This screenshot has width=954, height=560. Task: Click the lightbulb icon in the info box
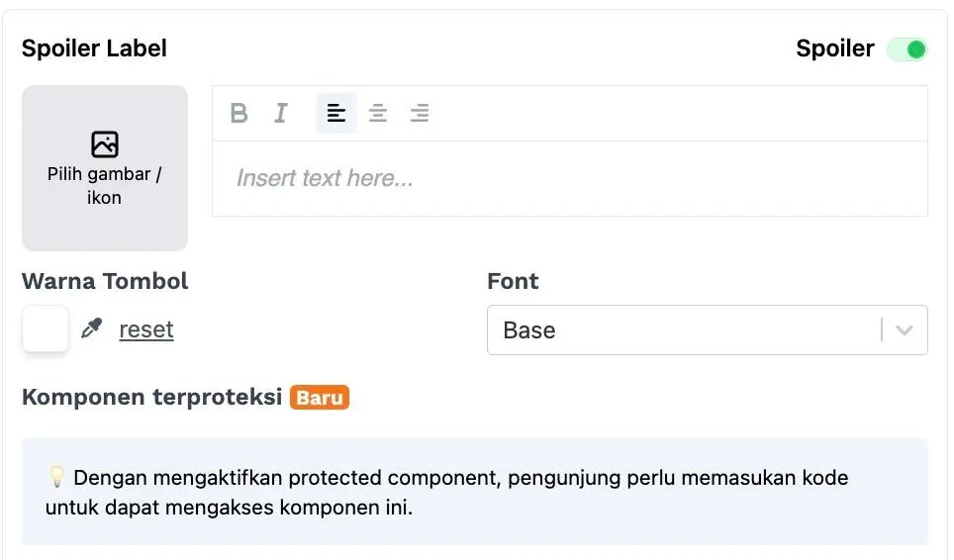[x=56, y=478]
